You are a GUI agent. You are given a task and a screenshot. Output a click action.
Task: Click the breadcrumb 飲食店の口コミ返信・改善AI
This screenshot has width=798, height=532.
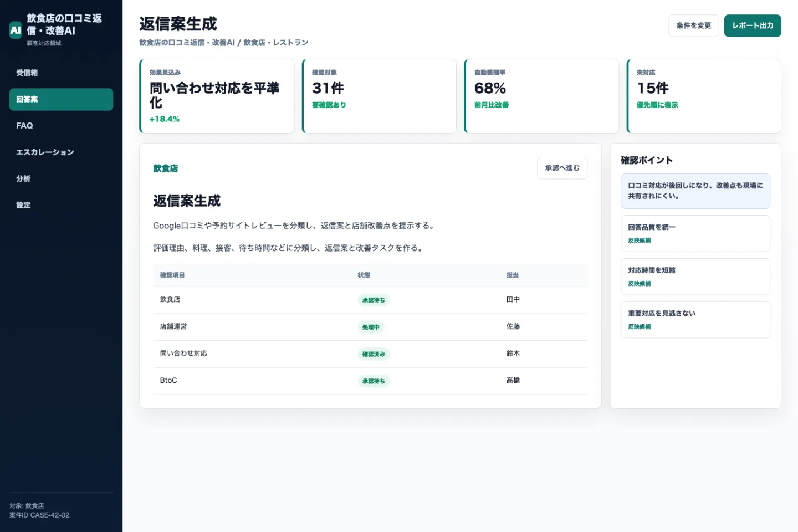[x=187, y=42]
